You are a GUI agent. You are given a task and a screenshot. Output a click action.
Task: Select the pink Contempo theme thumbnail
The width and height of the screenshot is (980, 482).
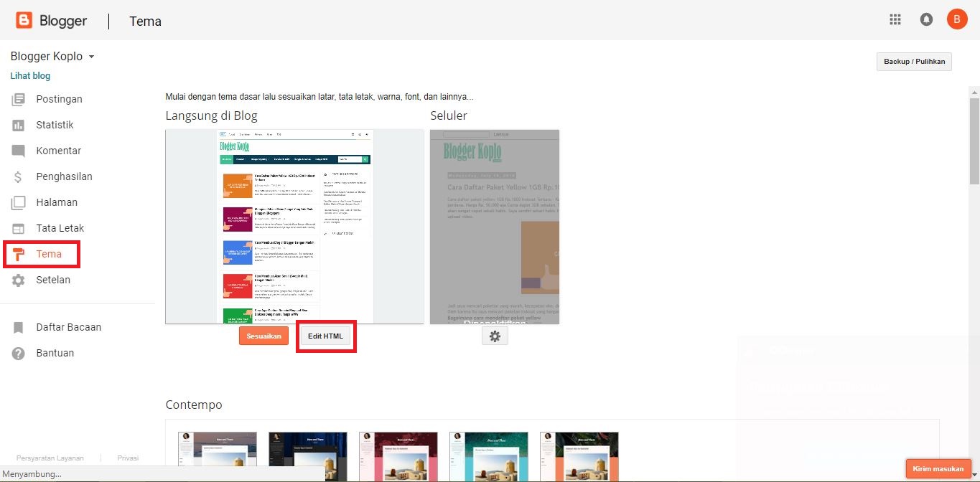click(x=398, y=456)
